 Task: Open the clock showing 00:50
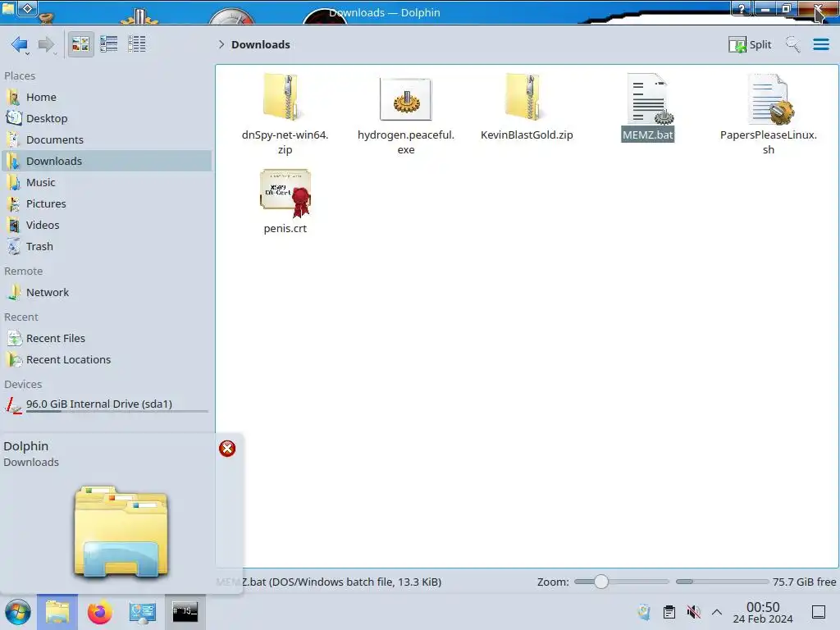[763, 612]
